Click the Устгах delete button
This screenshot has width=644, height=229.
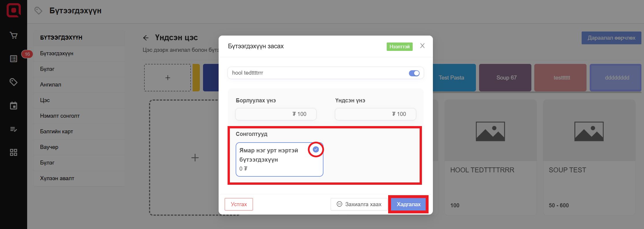click(239, 204)
